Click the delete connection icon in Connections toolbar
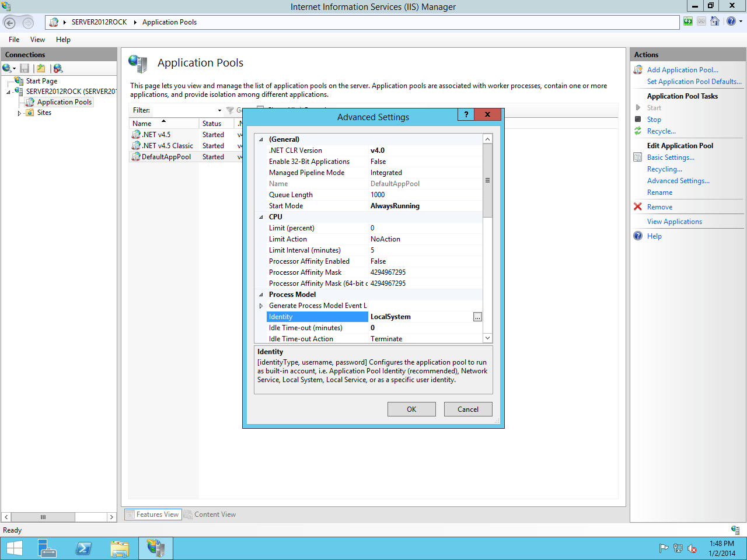The image size is (747, 560). [x=58, y=68]
